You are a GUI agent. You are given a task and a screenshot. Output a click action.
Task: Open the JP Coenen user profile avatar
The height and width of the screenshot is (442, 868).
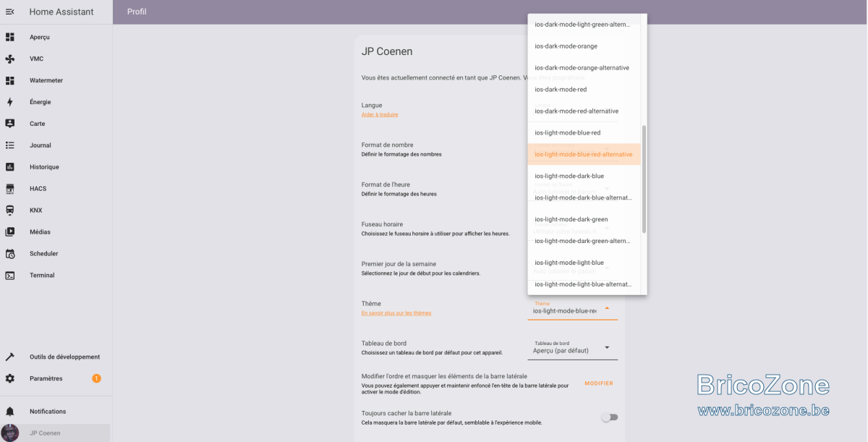10,433
